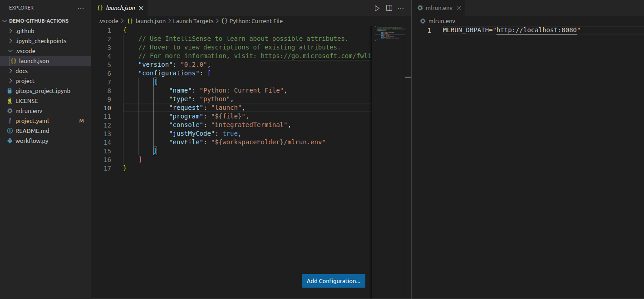This screenshot has width=644, height=299.
Task: Open the Explorer More Actions menu
Action: pyautogui.click(x=81, y=7)
